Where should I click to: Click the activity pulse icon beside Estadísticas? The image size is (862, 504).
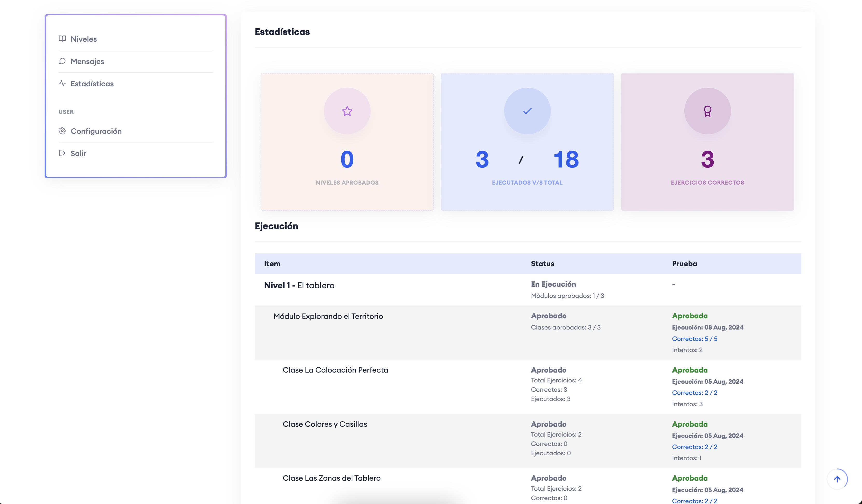[62, 83]
